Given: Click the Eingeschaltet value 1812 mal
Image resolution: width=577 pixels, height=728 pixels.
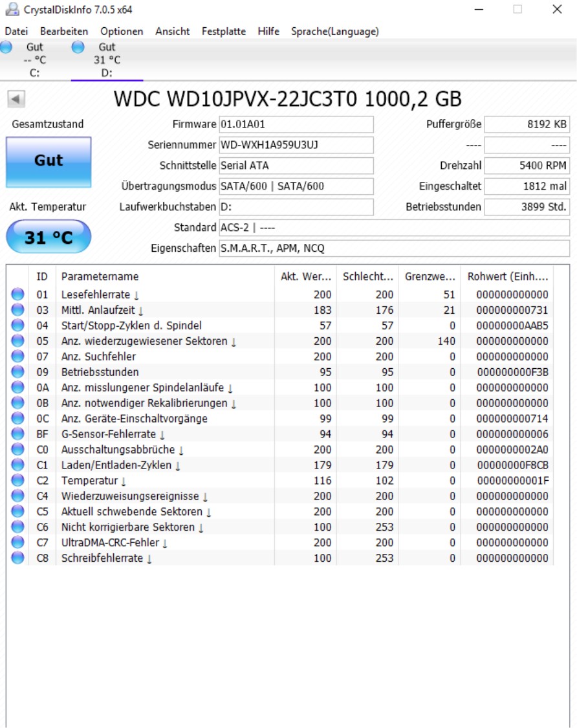Looking at the screenshot, I should point(527,186).
